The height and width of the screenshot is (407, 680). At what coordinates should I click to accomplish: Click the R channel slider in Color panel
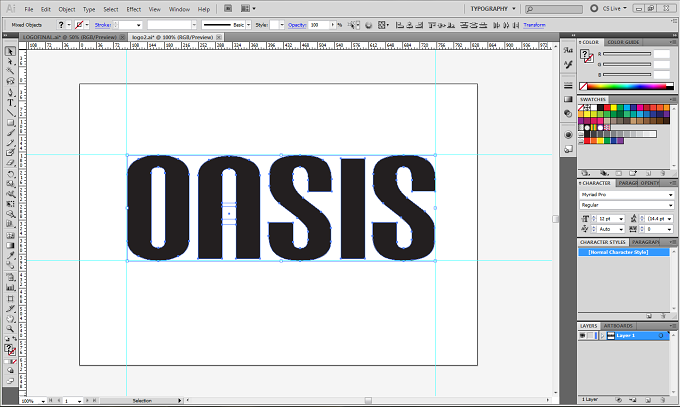(x=627, y=54)
